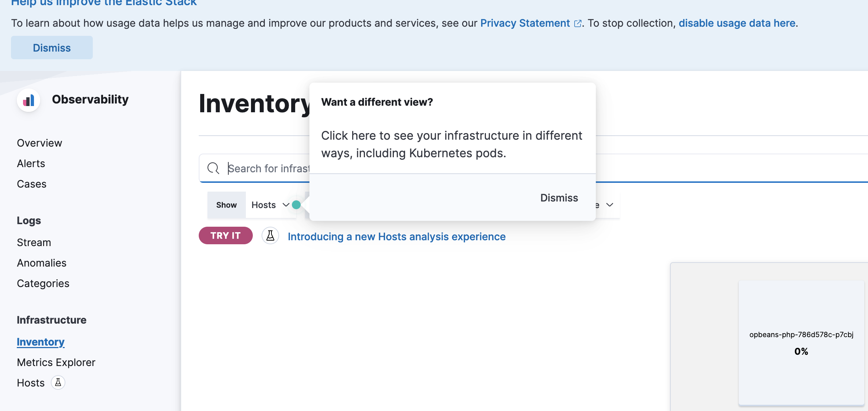
Task: Click disable usage data here link
Action: (x=737, y=23)
